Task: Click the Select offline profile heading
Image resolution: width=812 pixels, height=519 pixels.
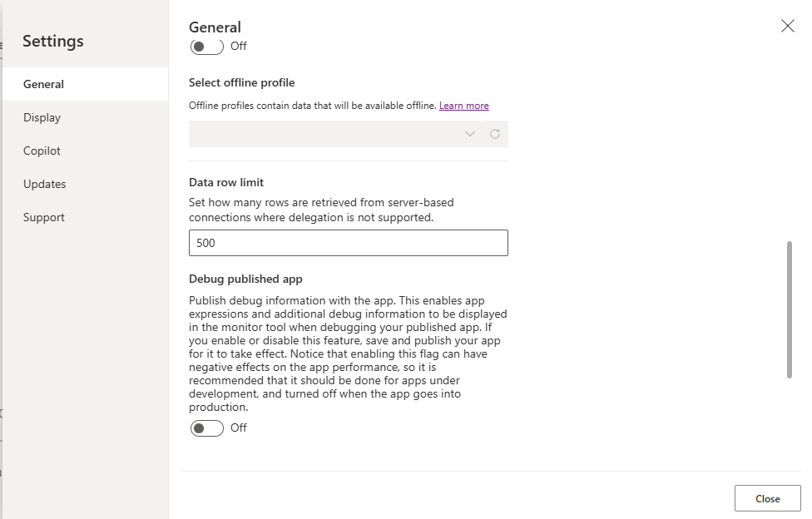Action: click(x=242, y=83)
